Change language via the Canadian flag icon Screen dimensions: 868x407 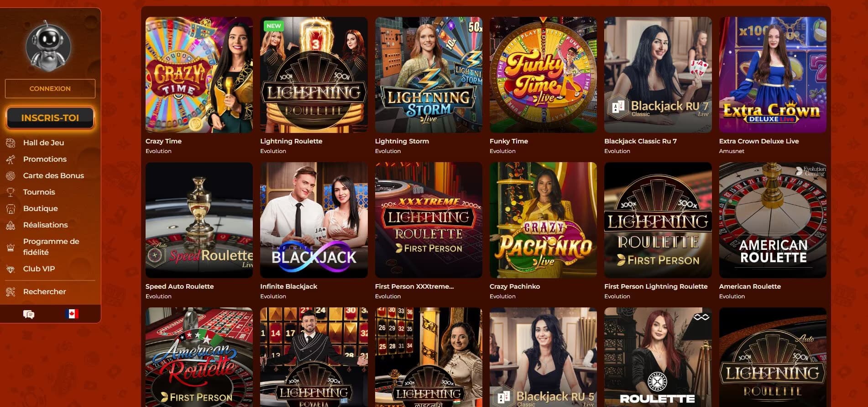pyautogui.click(x=72, y=314)
